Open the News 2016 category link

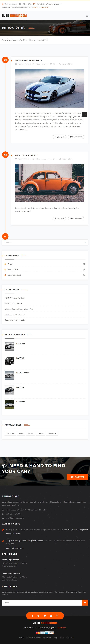point(13,270)
